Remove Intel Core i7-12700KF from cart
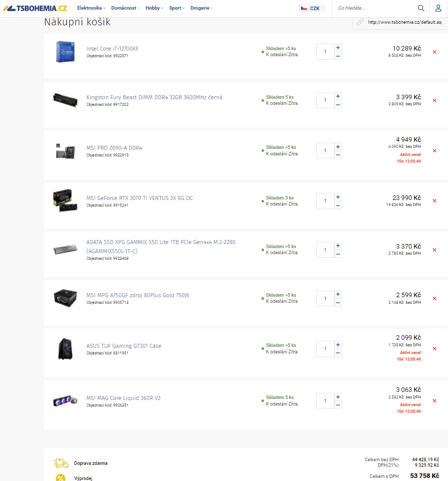This screenshot has width=448, height=481. point(434,52)
